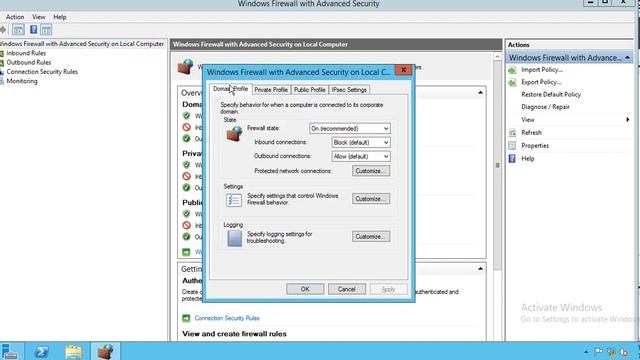This screenshot has width=640, height=360.
Task: Switch to the IPsec Settings tab
Action: [349, 90]
